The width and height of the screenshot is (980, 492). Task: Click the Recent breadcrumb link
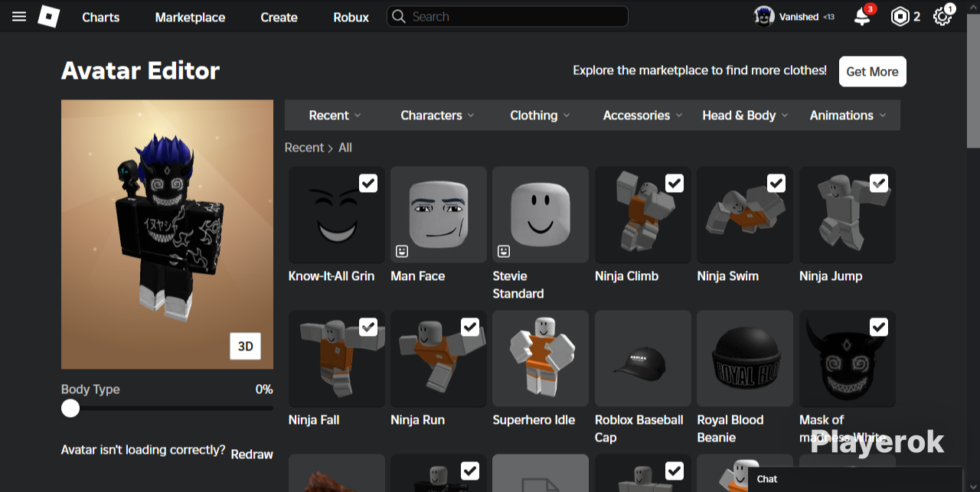304,148
